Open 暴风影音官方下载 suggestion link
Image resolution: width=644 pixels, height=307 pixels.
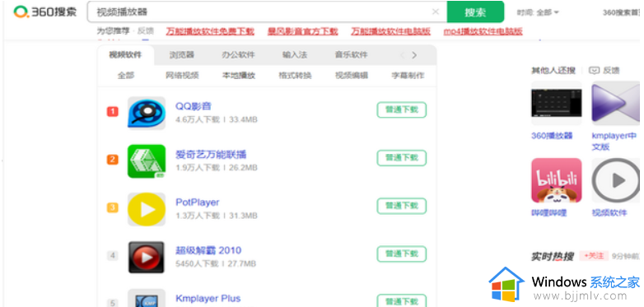[x=303, y=31]
